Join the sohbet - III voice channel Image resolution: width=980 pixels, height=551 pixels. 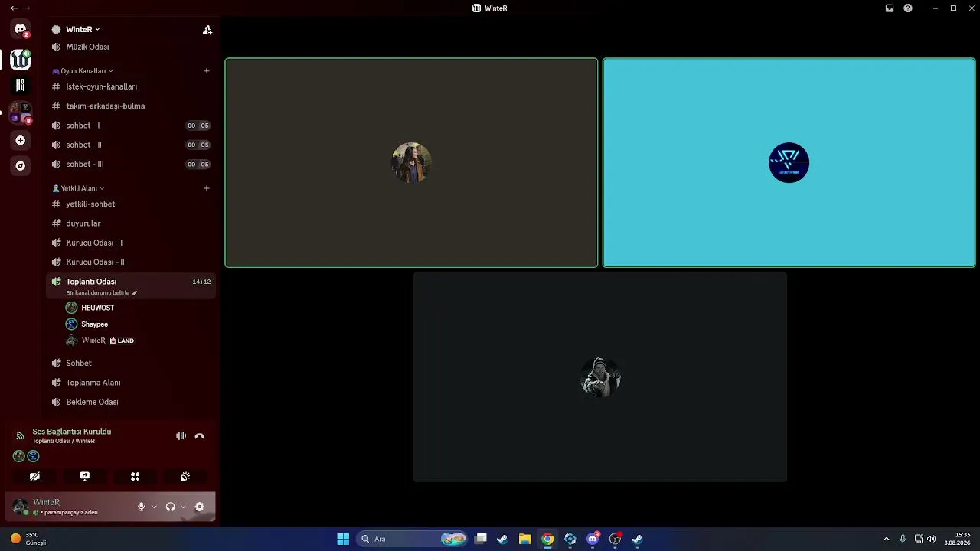[x=130, y=164]
